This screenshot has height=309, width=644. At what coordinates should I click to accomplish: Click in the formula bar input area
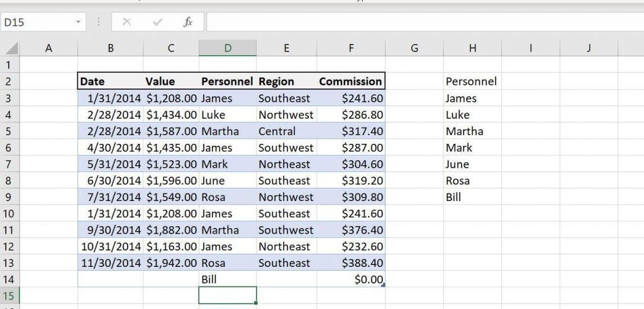point(425,22)
